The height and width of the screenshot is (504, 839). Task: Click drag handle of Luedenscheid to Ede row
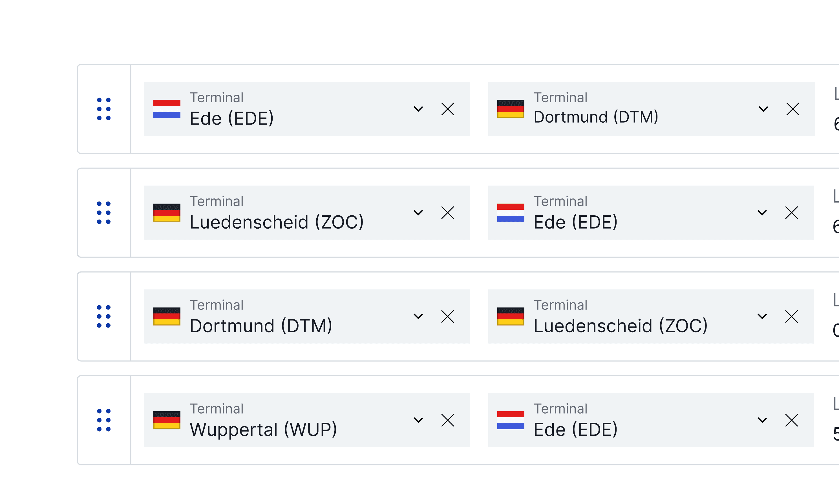tap(103, 213)
